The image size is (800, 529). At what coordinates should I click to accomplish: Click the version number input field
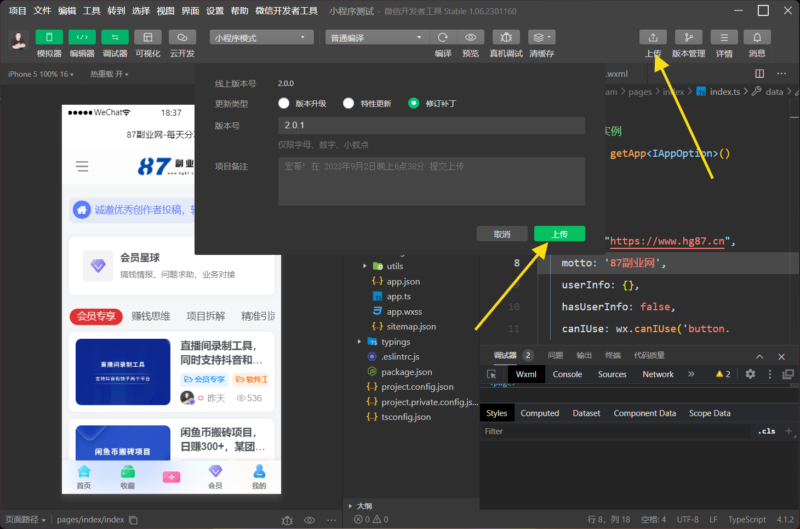[x=432, y=125]
